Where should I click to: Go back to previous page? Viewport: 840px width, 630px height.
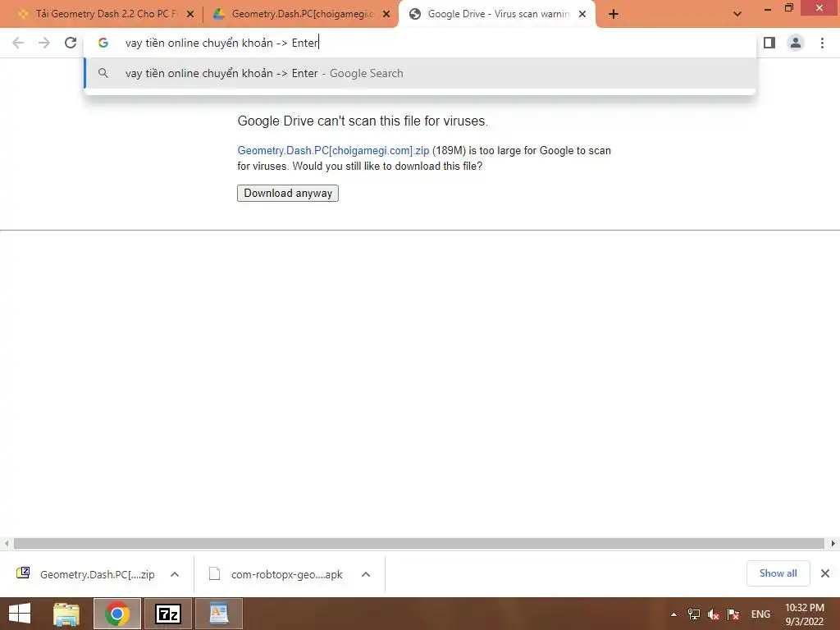(18, 43)
